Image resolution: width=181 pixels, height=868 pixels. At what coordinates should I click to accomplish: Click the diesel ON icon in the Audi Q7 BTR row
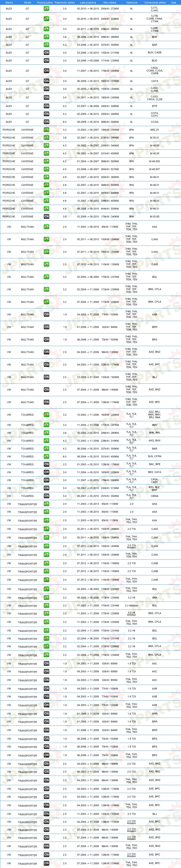(x=46, y=106)
